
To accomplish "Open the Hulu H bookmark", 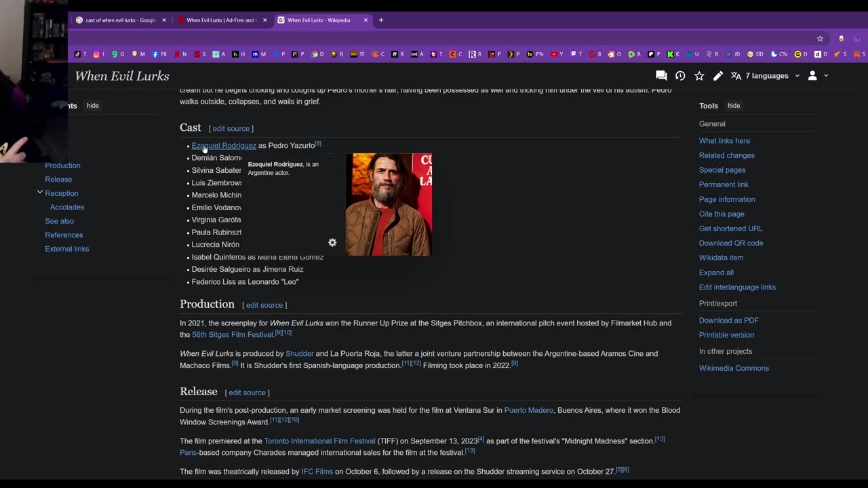I will click(239, 54).
